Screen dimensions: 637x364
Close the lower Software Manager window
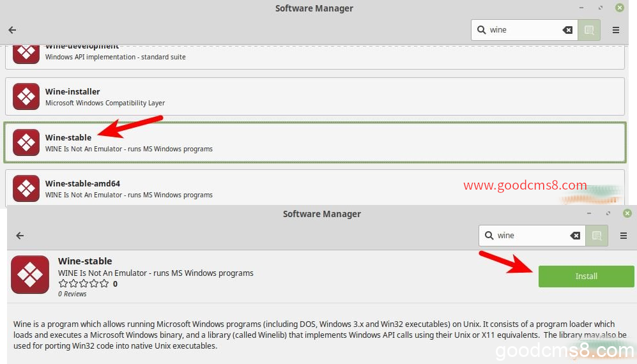click(x=627, y=213)
